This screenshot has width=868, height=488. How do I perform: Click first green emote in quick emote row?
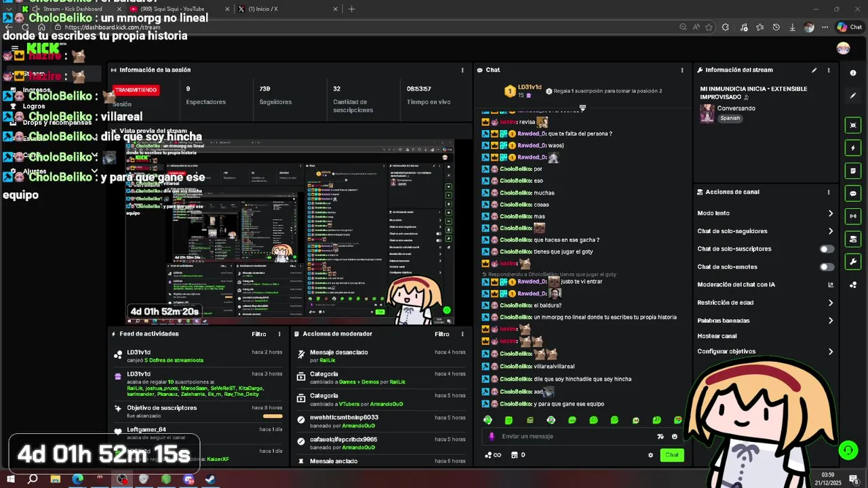click(488, 420)
